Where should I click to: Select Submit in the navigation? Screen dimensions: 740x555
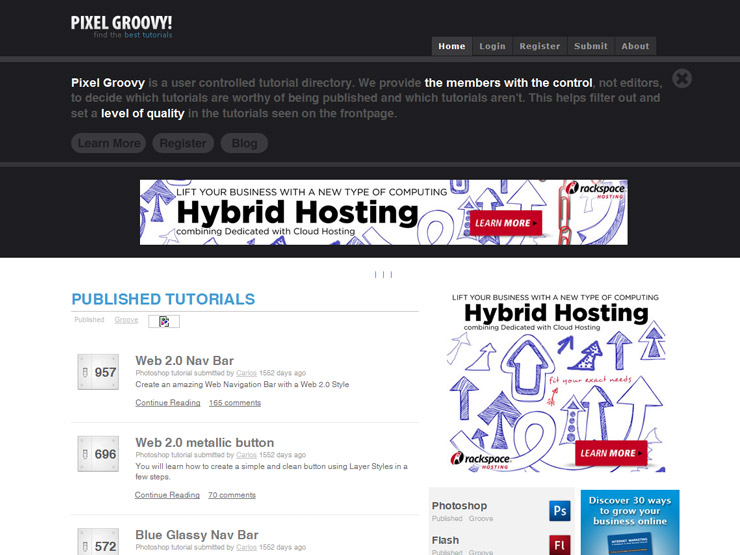591,46
